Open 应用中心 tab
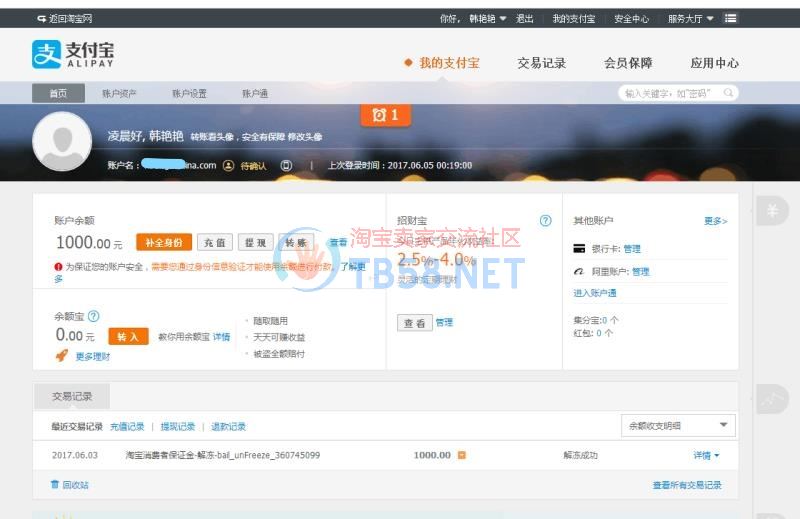The image size is (800, 519). (714, 63)
